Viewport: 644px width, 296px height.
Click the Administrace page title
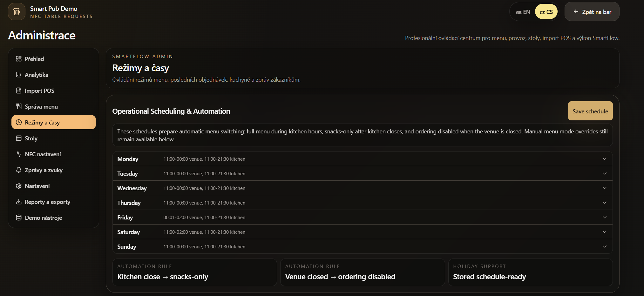coord(42,35)
